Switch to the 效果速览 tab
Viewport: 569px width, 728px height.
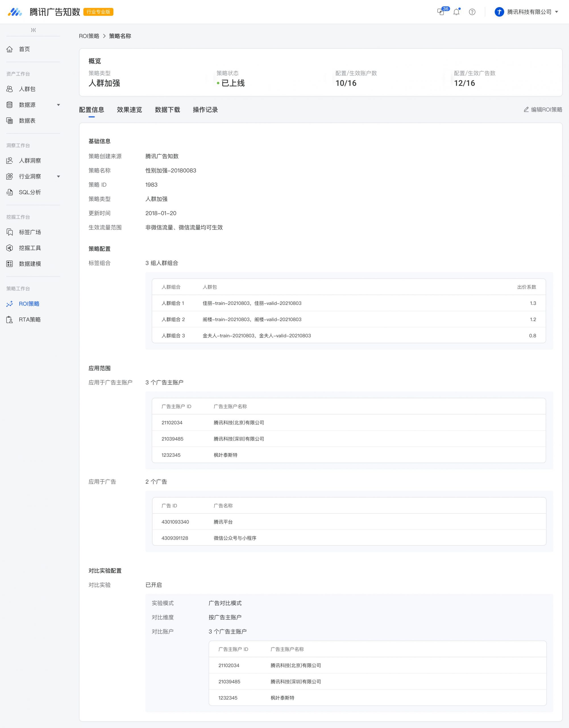point(129,110)
